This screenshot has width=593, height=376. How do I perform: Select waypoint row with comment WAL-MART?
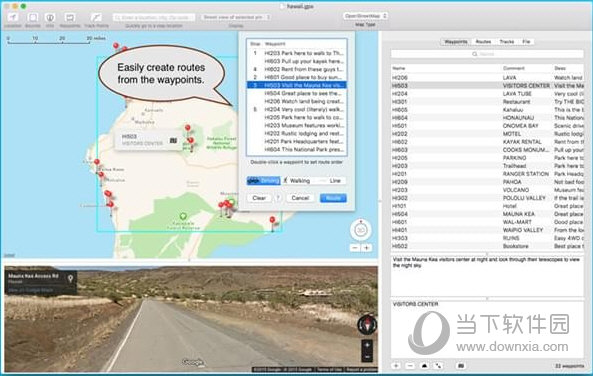point(487,222)
